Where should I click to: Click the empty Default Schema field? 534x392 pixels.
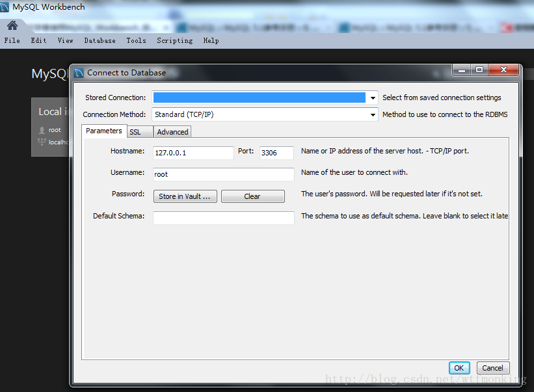(x=223, y=218)
